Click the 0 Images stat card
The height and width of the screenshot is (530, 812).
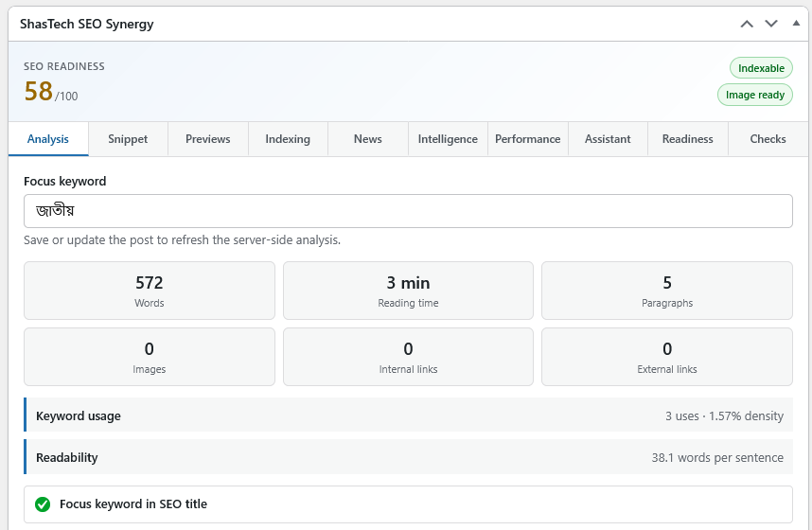[150, 357]
